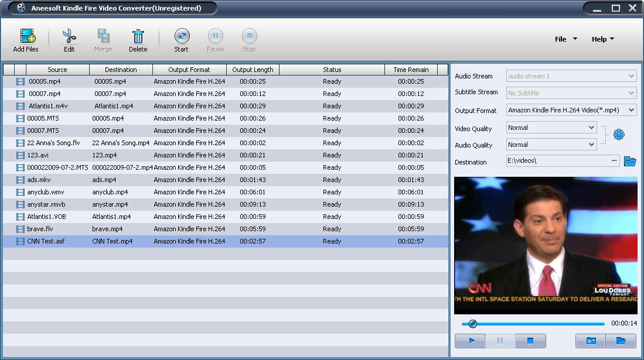Select the 00005.MTS source file

click(x=43, y=118)
